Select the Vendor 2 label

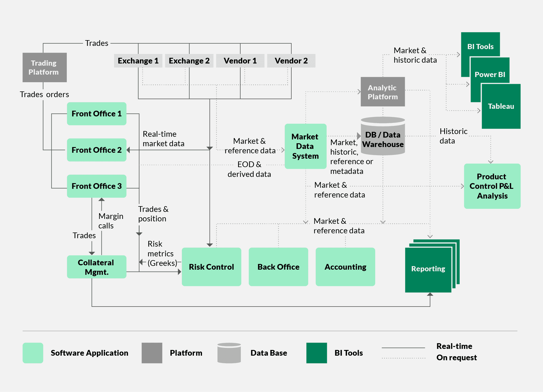(x=291, y=61)
